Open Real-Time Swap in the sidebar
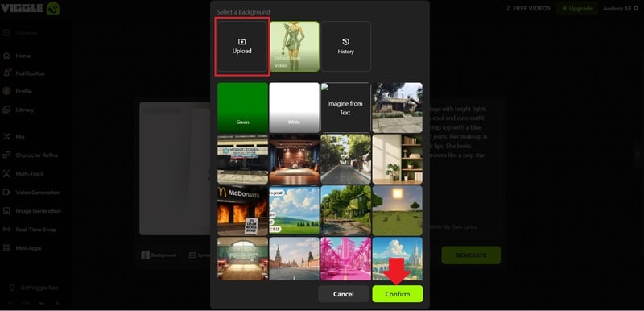 (x=30, y=230)
